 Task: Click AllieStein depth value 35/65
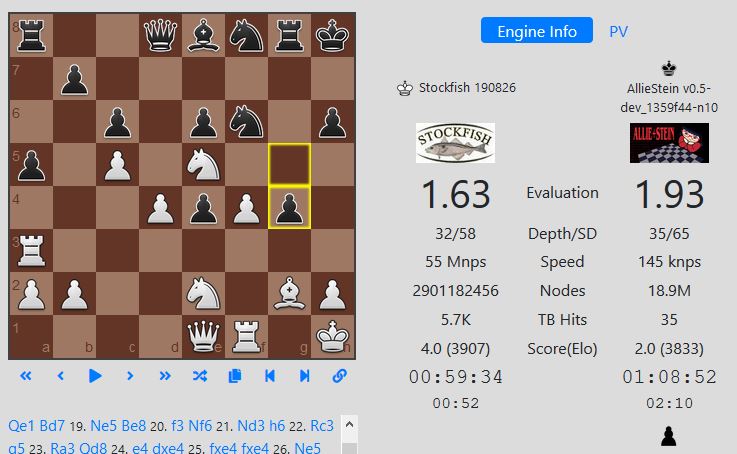click(669, 234)
